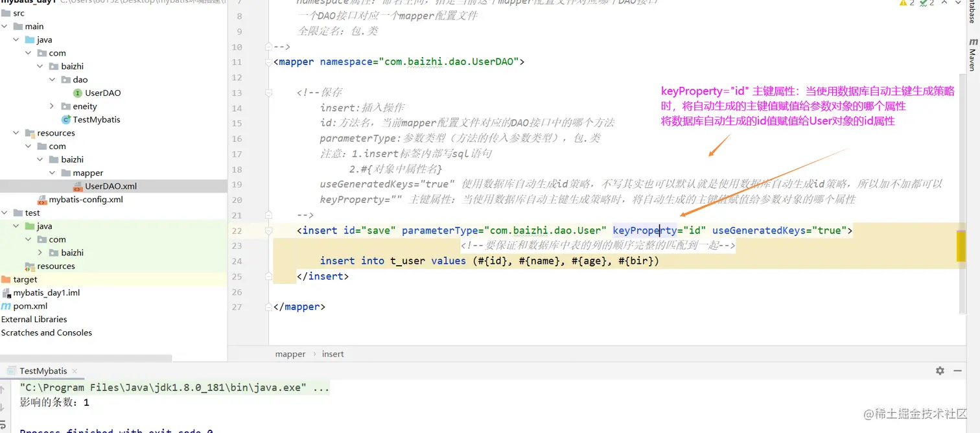Expand the eneity package node
The image size is (980, 433).
tap(52, 106)
